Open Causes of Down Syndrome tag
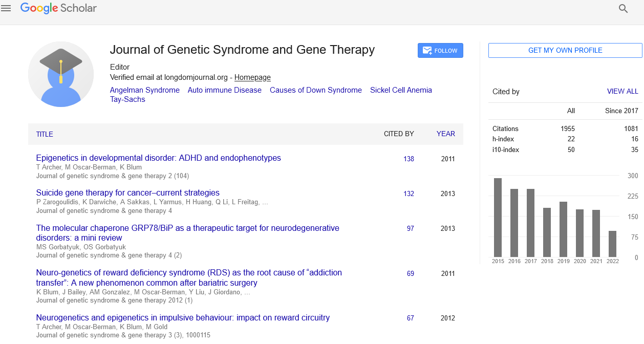 [x=315, y=90]
